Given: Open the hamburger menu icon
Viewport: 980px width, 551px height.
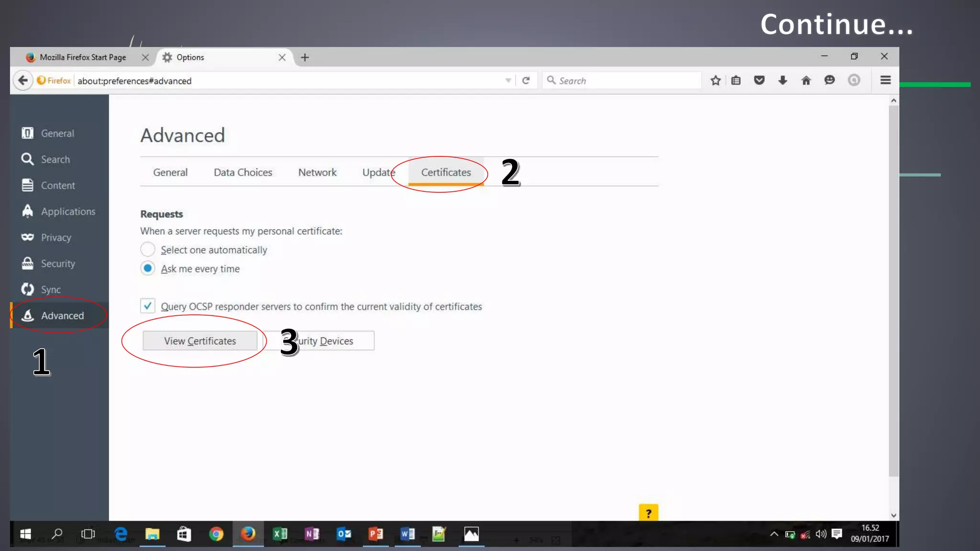Looking at the screenshot, I should pos(885,80).
